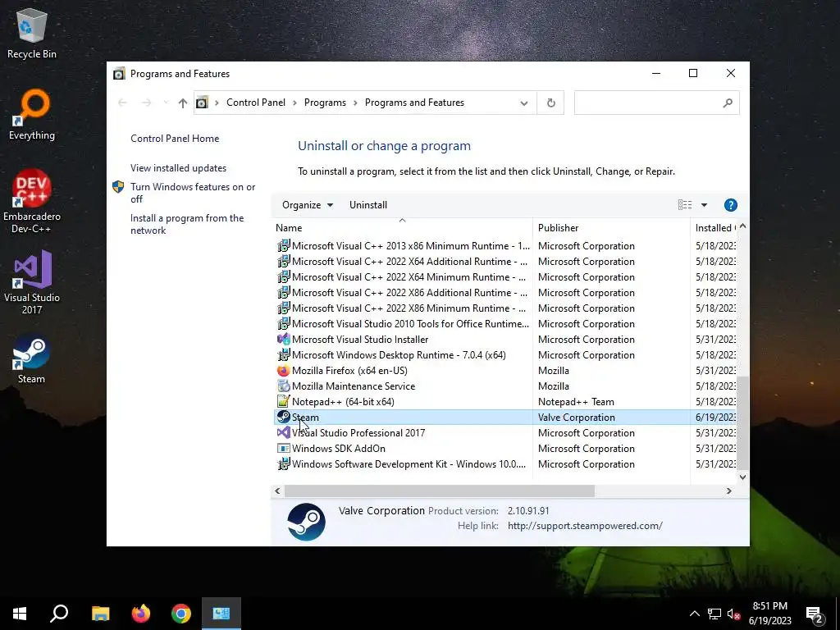
Task: Click Programs in the breadcrumb path
Action: pos(325,103)
